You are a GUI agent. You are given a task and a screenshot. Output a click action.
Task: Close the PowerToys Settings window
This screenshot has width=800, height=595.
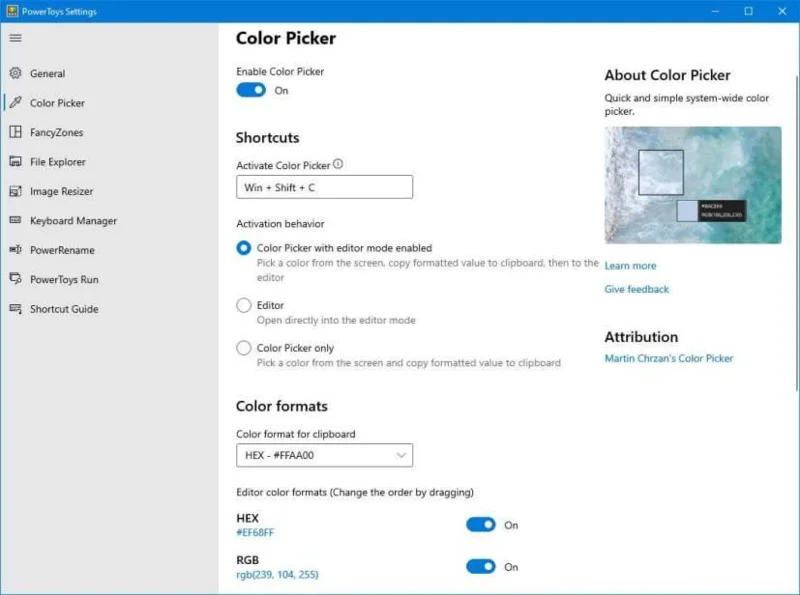[x=782, y=11]
